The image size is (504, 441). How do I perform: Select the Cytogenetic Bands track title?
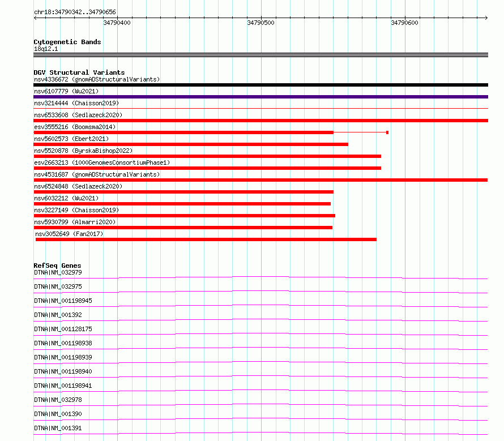point(67,42)
